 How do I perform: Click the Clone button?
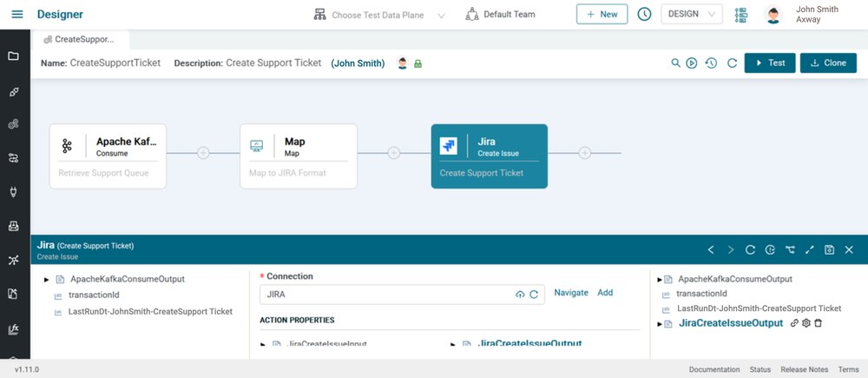point(828,63)
